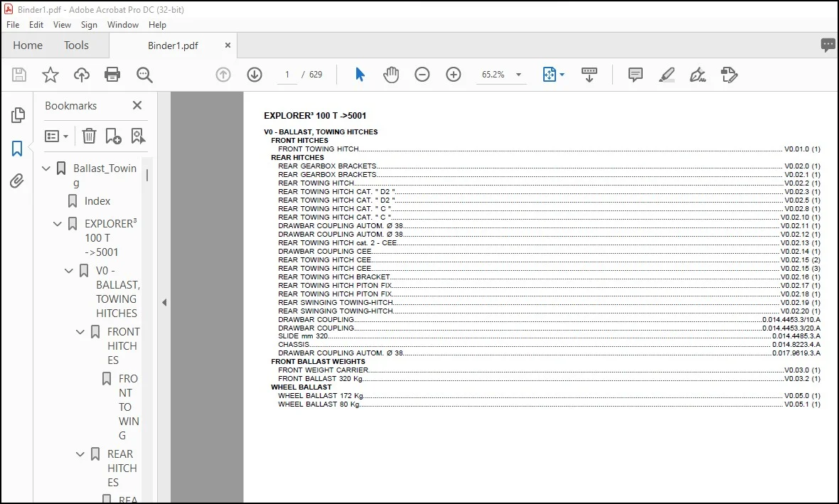839x504 pixels.
Task: Open the Help menu
Action: point(157,25)
